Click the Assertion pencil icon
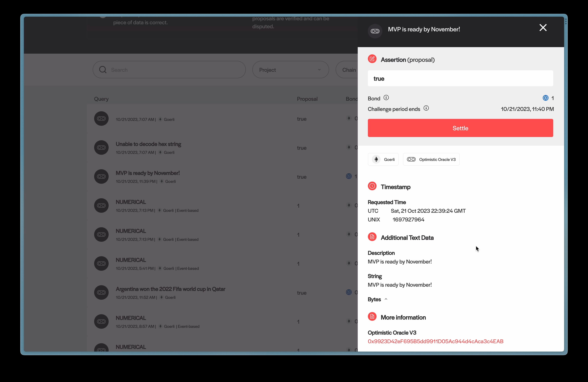The width and height of the screenshot is (588, 382). 372,59
